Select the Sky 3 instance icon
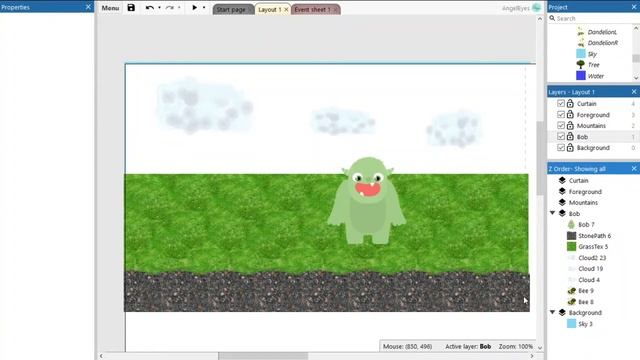 [x=571, y=324]
